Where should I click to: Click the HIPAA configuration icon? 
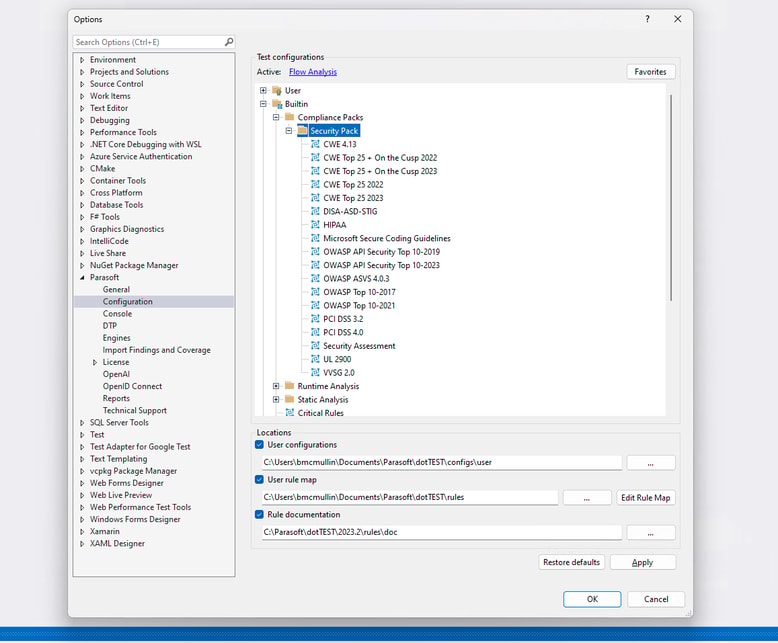tap(315, 225)
